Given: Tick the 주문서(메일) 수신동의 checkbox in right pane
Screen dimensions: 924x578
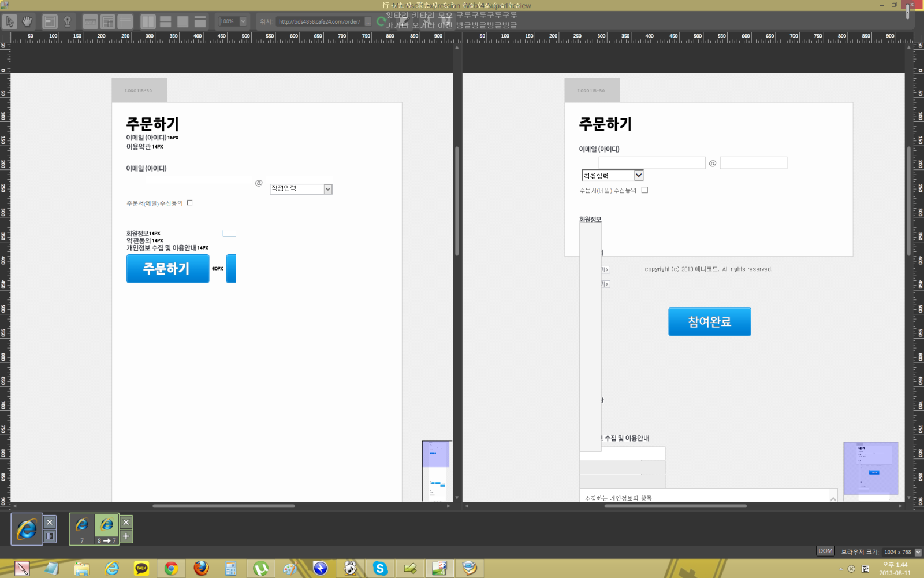Looking at the screenshot, I should coord(644,190).
